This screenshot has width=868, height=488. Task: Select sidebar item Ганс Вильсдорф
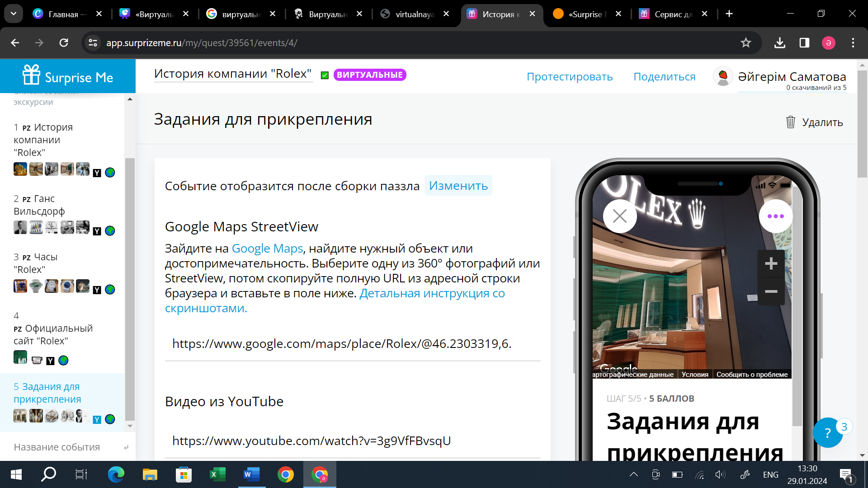click(39, 205)
